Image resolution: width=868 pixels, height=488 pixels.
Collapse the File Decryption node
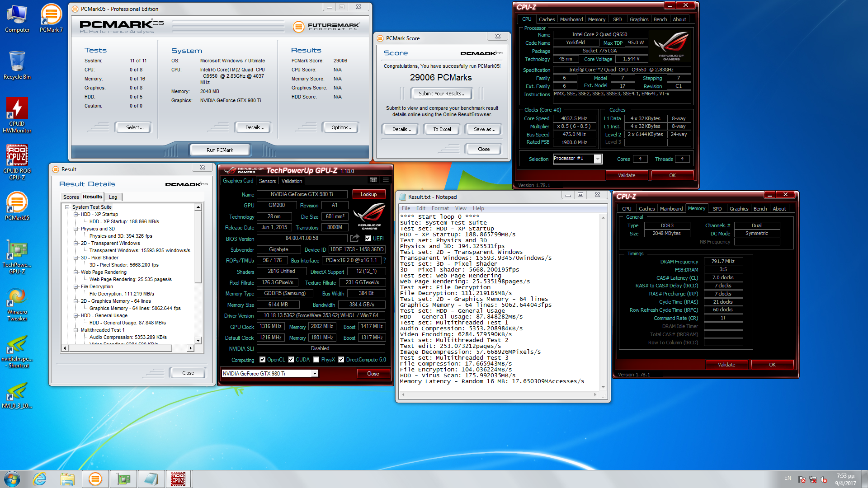[76, 287]
